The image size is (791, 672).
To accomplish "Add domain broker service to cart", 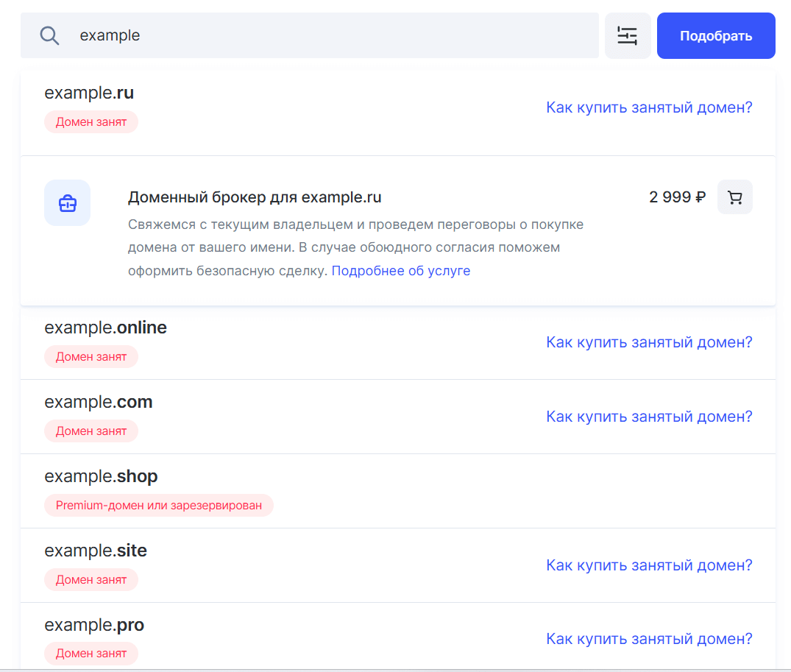I will [734, 197].
